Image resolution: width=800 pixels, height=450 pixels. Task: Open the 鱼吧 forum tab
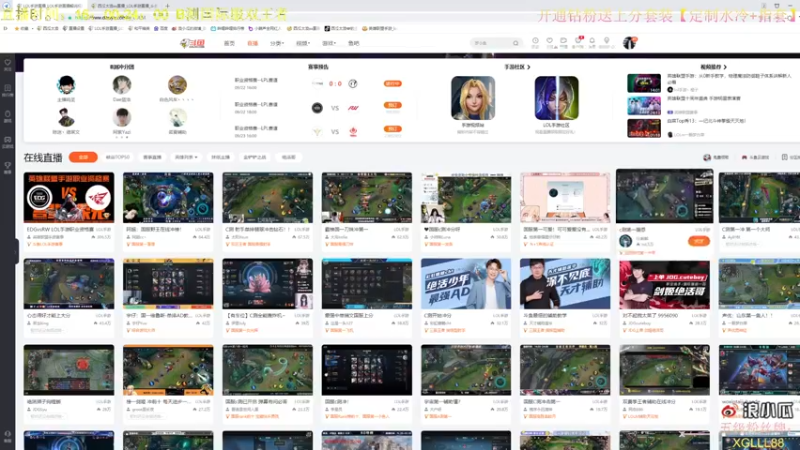[x=354, y=43]
